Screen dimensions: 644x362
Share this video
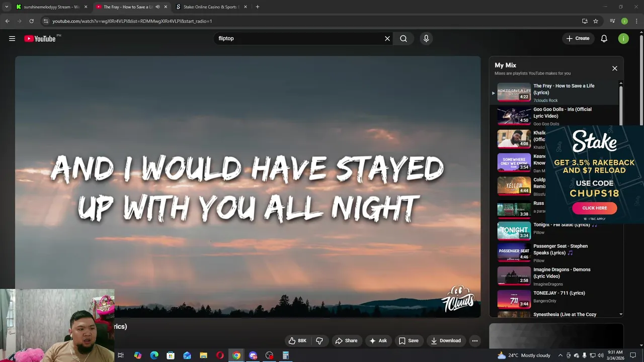pyautogui.click(x=346, y=340)
